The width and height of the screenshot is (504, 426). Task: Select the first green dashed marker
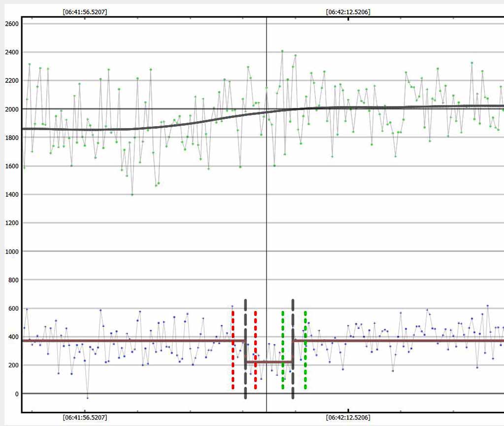tap(282, 350)
